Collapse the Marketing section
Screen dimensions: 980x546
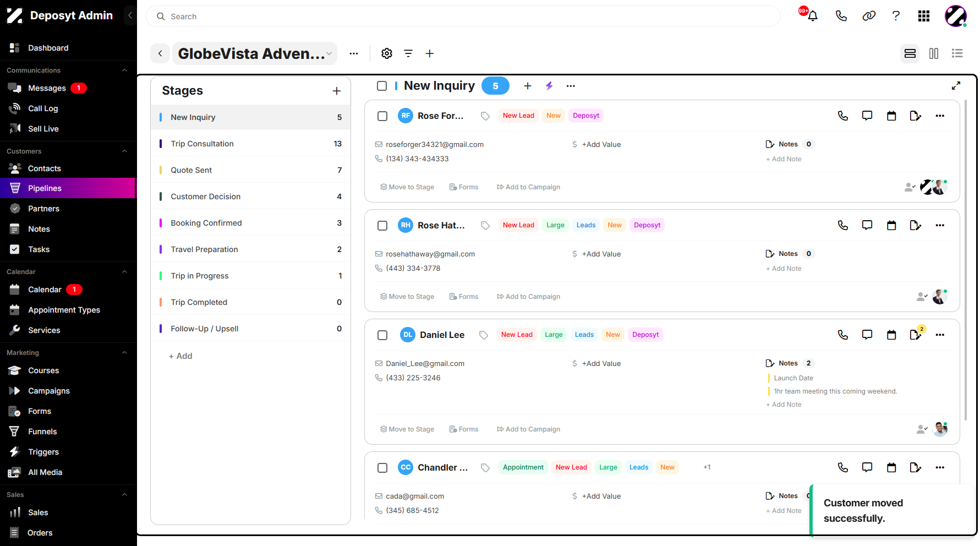[x=124, y=353]
